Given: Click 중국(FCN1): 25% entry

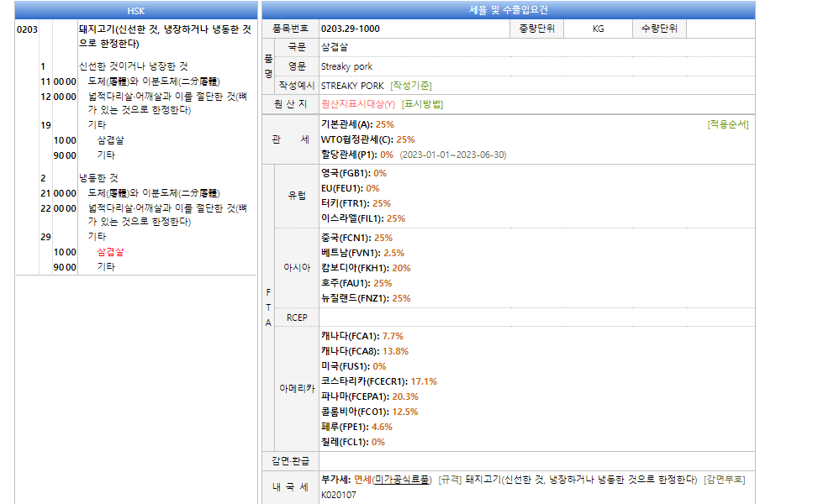Looking at the screenshot, I should [x=356, y=239].
